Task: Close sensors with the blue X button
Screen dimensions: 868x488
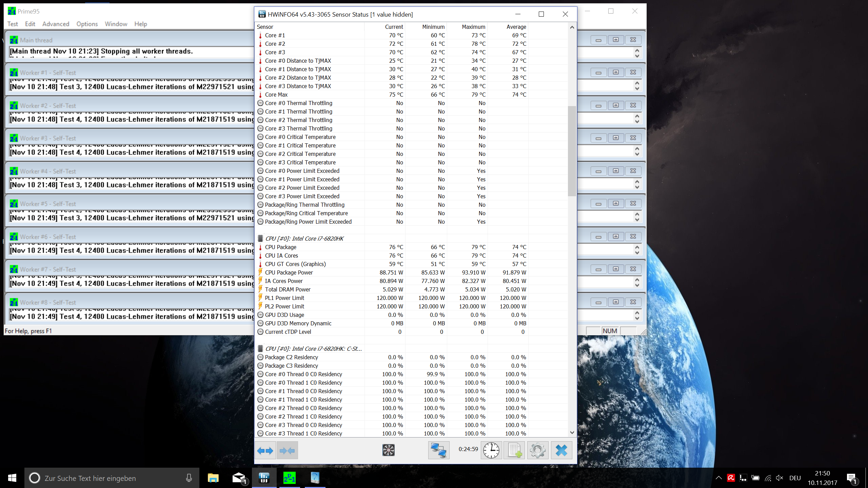Action: click(561, 450)
